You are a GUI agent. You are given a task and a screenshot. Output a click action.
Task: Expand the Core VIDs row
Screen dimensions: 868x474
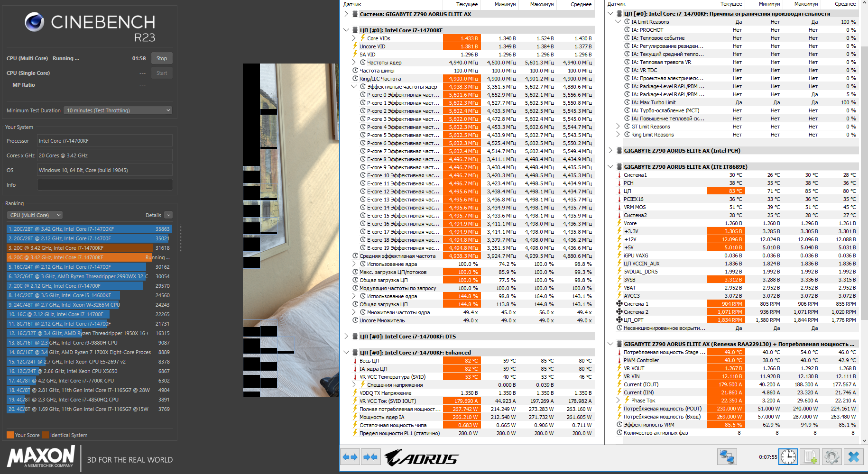354,38
